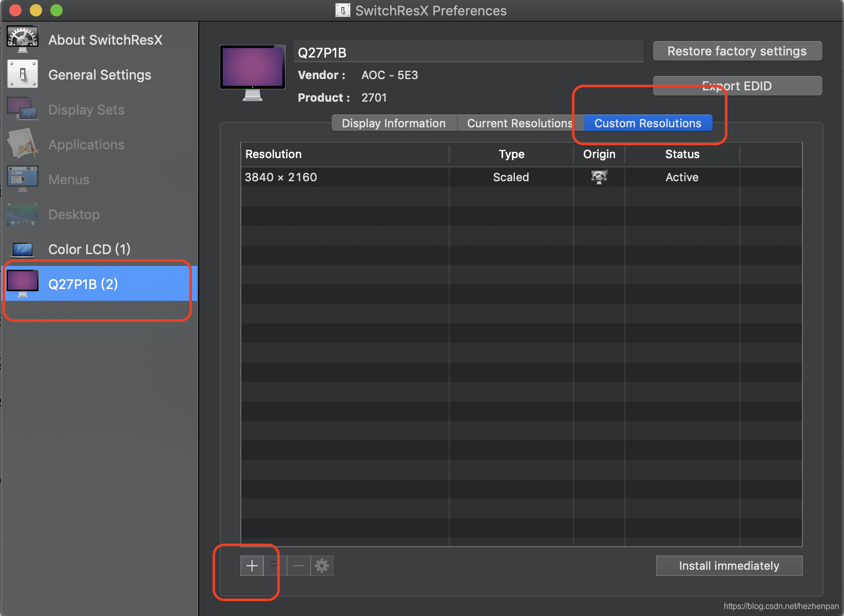Click the minus button to remove resolution
844x616 pixels.
coord(299,566)
